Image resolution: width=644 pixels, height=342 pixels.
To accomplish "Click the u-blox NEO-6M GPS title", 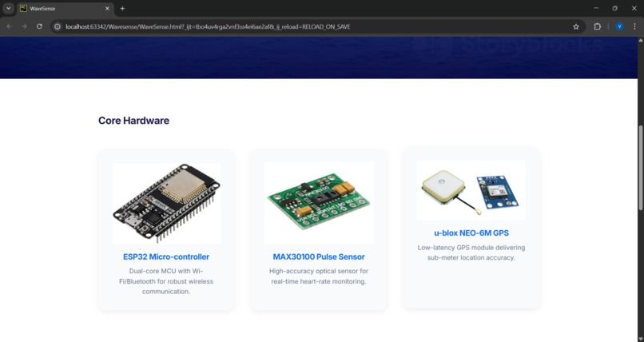I will click(x=471, y=233).
